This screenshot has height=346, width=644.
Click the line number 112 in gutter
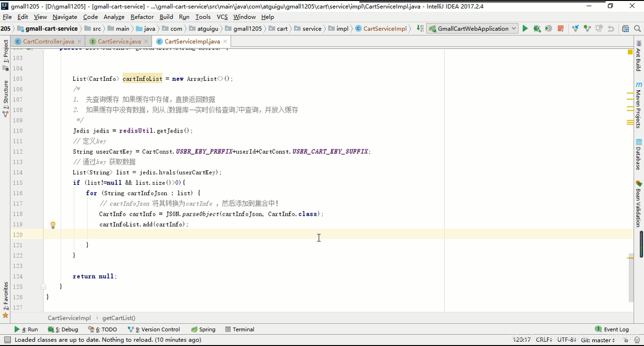click(x=18, y=151)
